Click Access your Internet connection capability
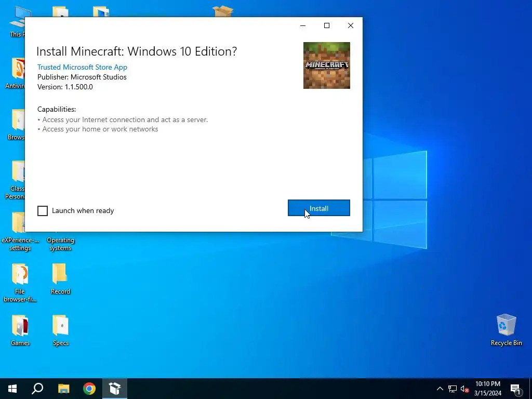532x399 pixels. click(125, 120)
